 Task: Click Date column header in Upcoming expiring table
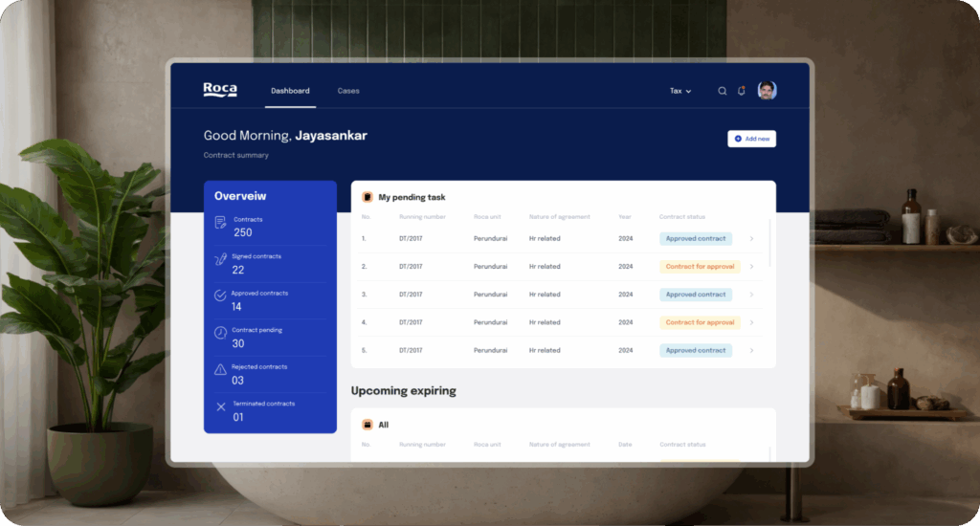coord(625,445)
